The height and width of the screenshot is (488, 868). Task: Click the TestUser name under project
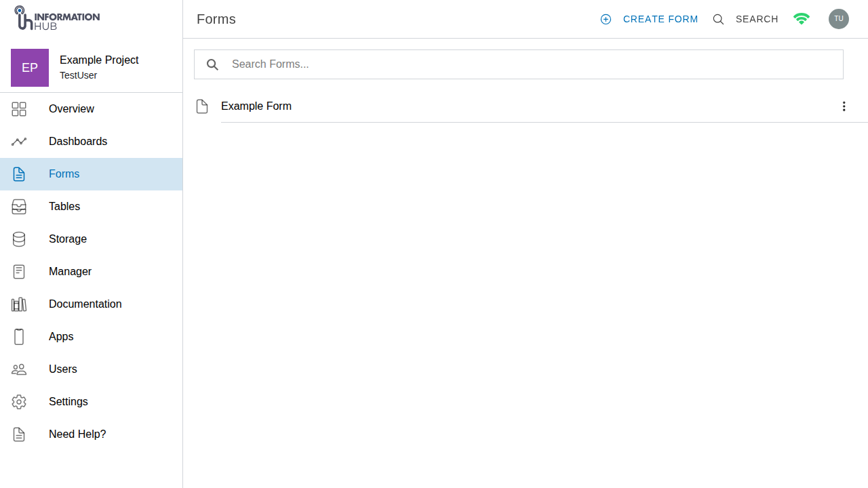(x=78, y=76)
